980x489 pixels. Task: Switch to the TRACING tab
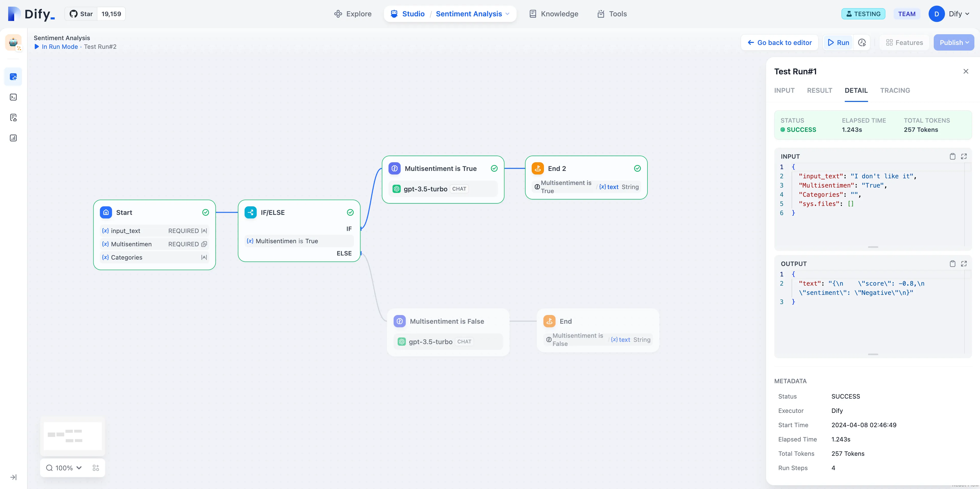(x=895, y=90)
